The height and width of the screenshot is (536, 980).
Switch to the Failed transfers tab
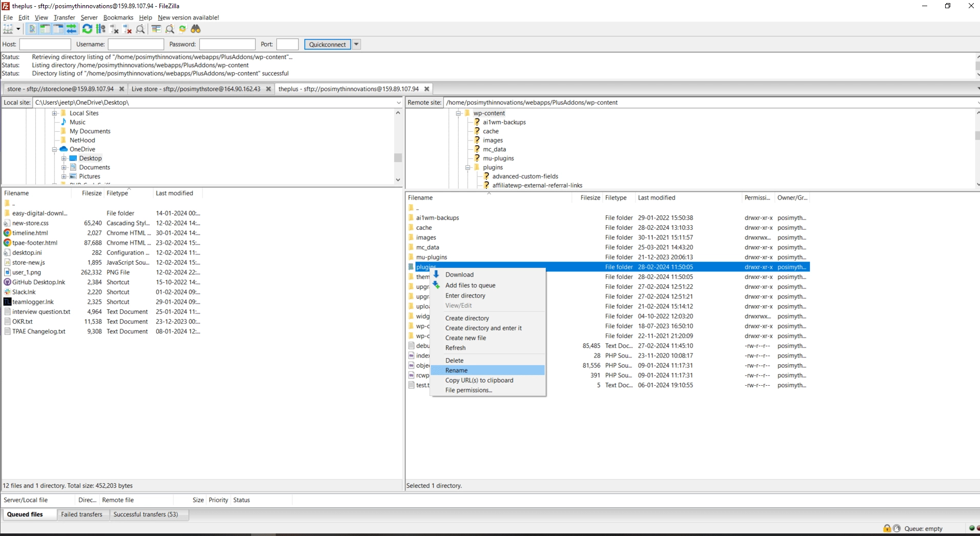81,514
